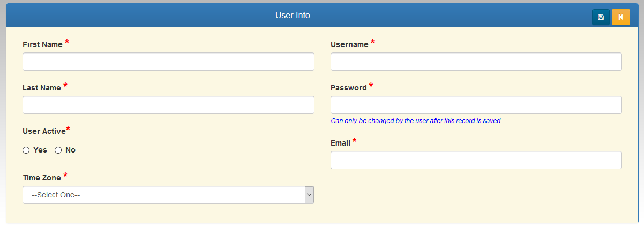Click the blue save floppy-disk icon
Viewport: 644px width, 228px height.
(x=601, y=17)
